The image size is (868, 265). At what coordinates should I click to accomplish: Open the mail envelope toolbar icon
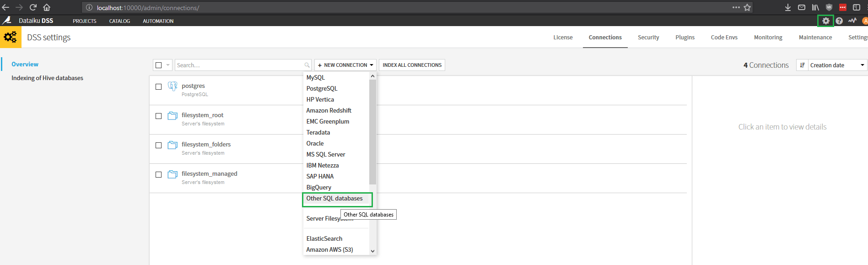(x=802, y=7)
